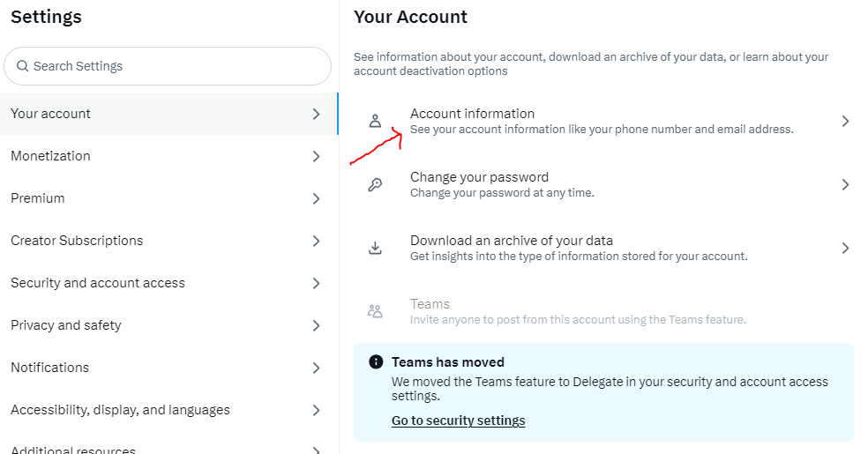
Task: Click the greyed-out Teams people icon
Action: pyautogui.click(x=375, y=311)
